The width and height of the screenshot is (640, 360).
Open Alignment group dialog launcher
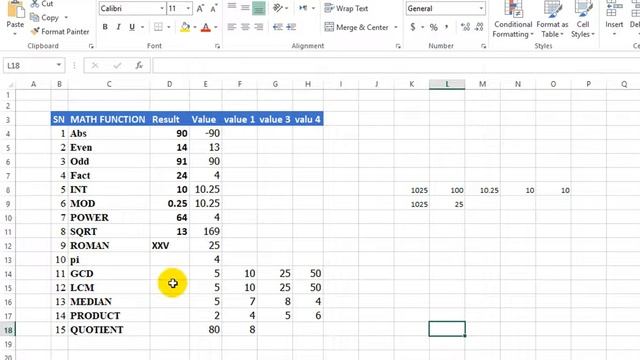398,46
